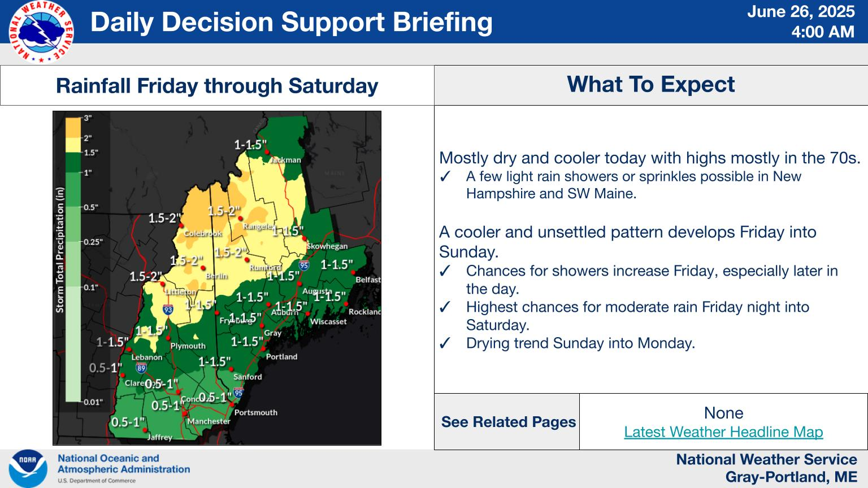Click the Manchester city label on map
This screenshot has width=868, height=488.
209,421
